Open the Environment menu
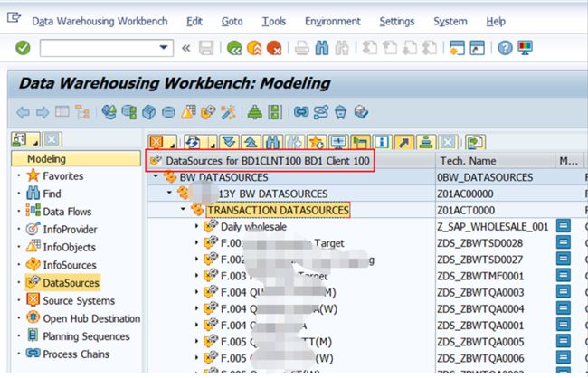Image resolution: width=588 pixels, height=378 pixels. coord(333,22)
